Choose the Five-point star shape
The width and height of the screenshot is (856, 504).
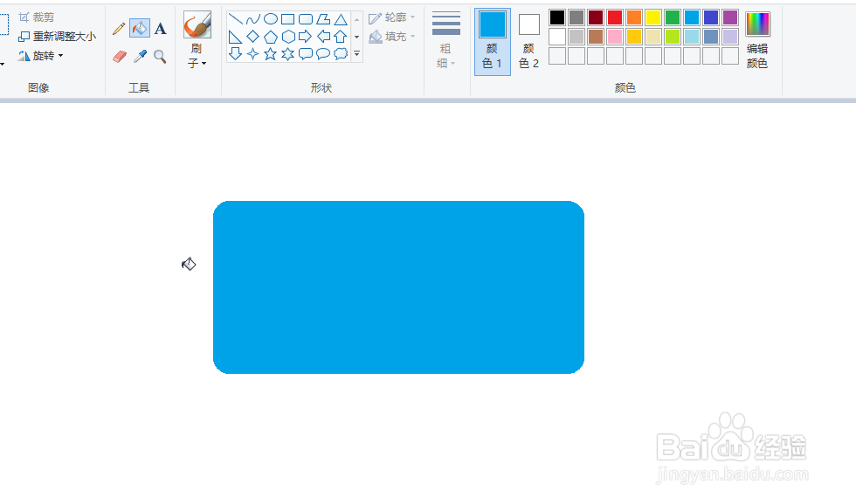(x=270, y=54)
